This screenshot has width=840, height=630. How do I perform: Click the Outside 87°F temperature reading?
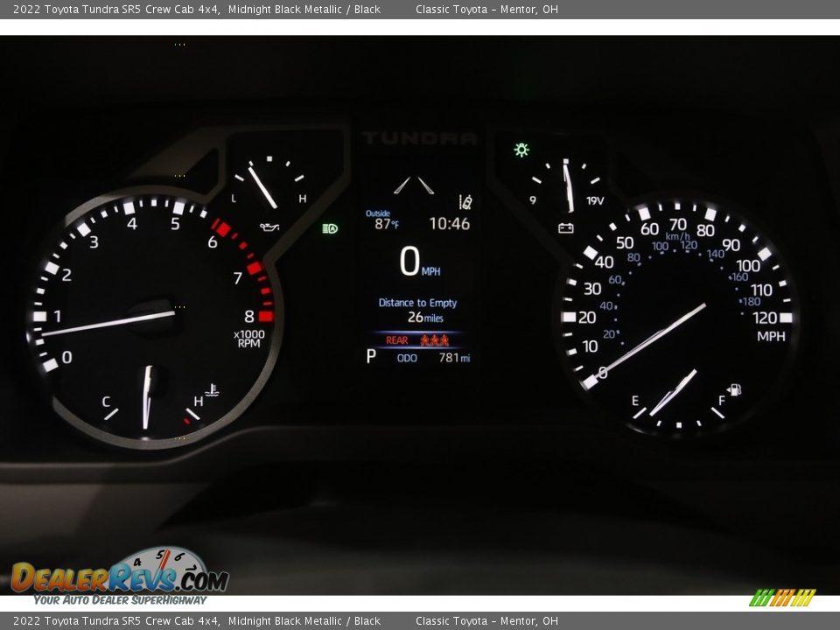pyautogui.click(x=381, y=220)
